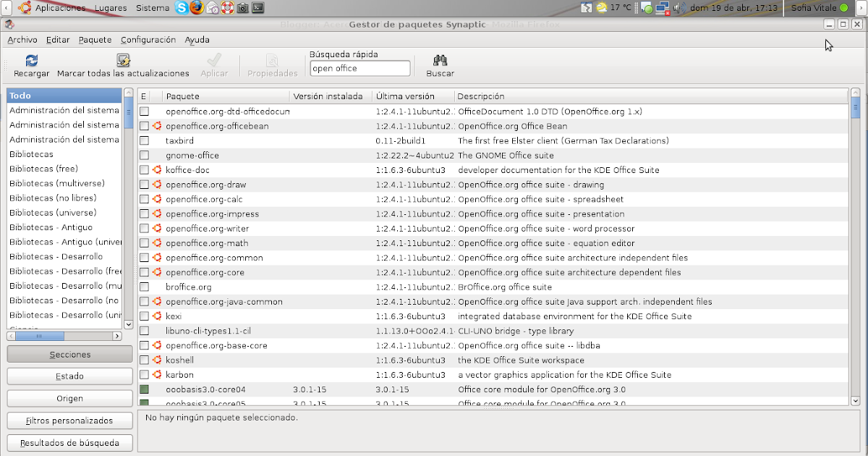Click sections list vertical scrollbar thumb
868x456 pixels.
[129, 114]
